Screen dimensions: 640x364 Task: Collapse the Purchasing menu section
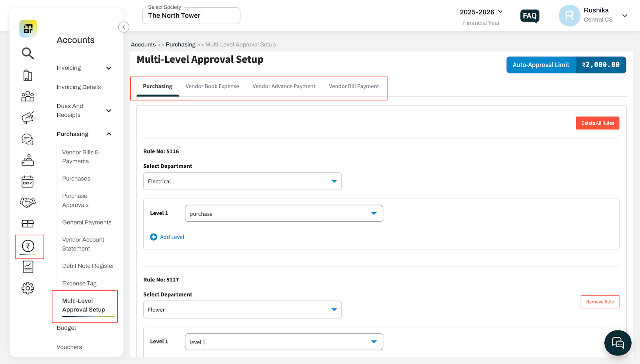[108, 134]
